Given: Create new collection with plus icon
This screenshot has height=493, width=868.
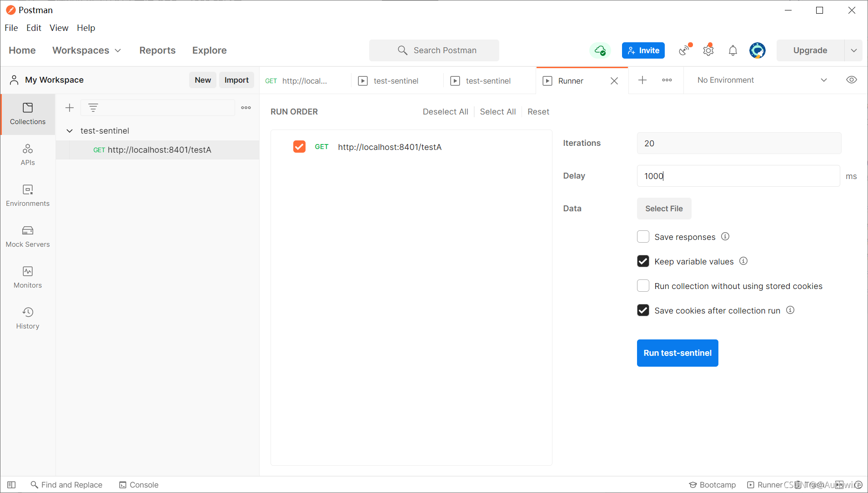Looking at the screenshot, I should click(x=70, y=108).
